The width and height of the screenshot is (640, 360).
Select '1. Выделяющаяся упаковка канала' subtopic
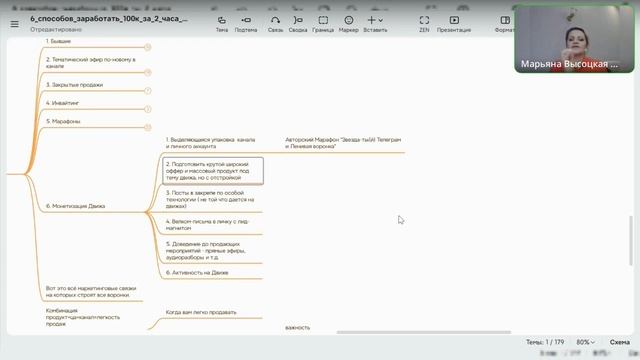pos(210,143)
